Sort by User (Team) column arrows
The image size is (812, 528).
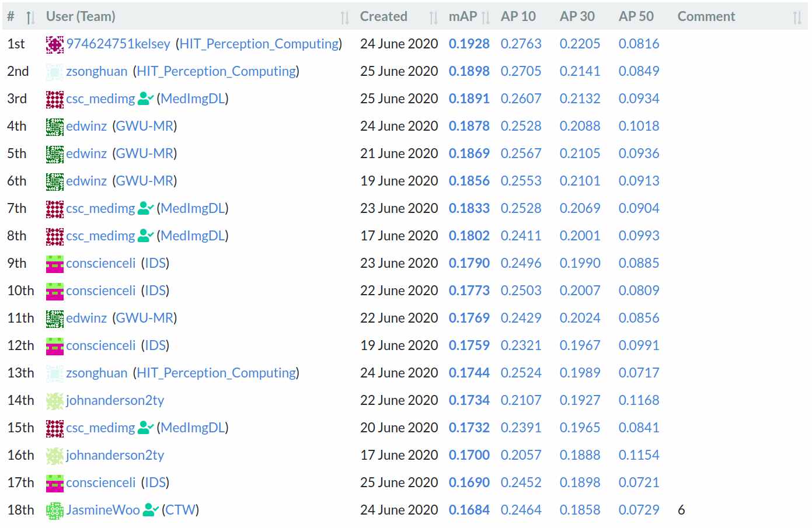344,18
